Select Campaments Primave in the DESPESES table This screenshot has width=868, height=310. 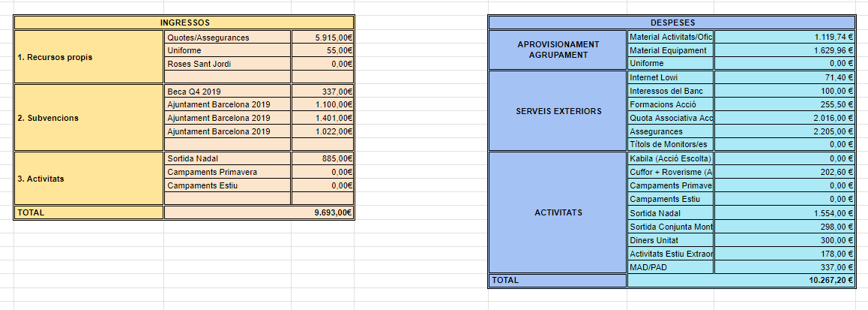tap(671, 185)
